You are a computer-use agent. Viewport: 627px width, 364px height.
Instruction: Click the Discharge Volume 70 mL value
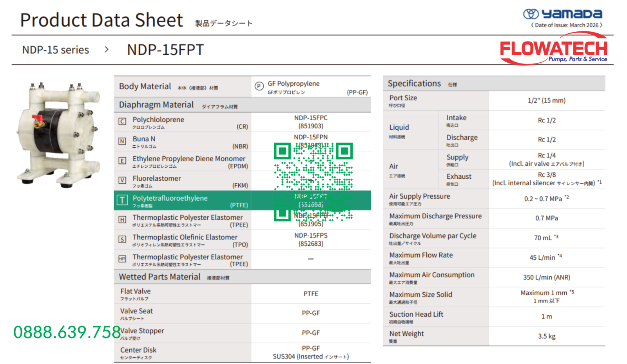pyautogui.click(x=546, y=237)
